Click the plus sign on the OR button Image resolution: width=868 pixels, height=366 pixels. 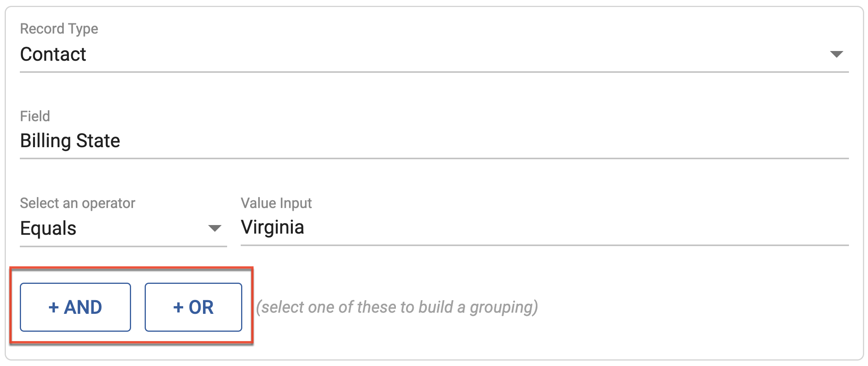point(178,308)
